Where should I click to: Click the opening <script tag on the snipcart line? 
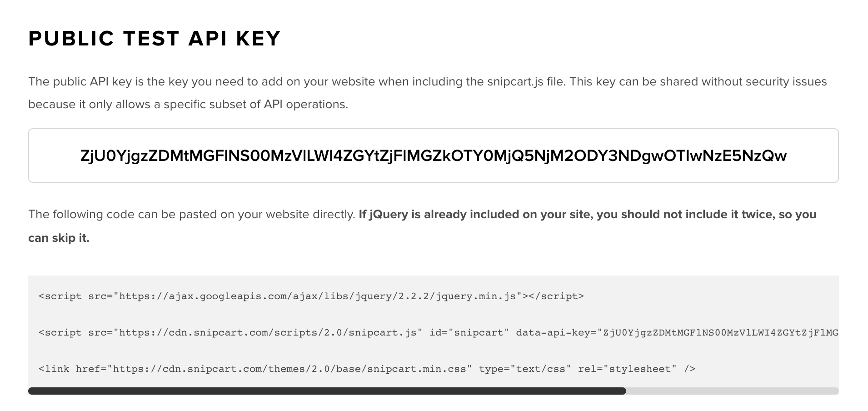60,333
